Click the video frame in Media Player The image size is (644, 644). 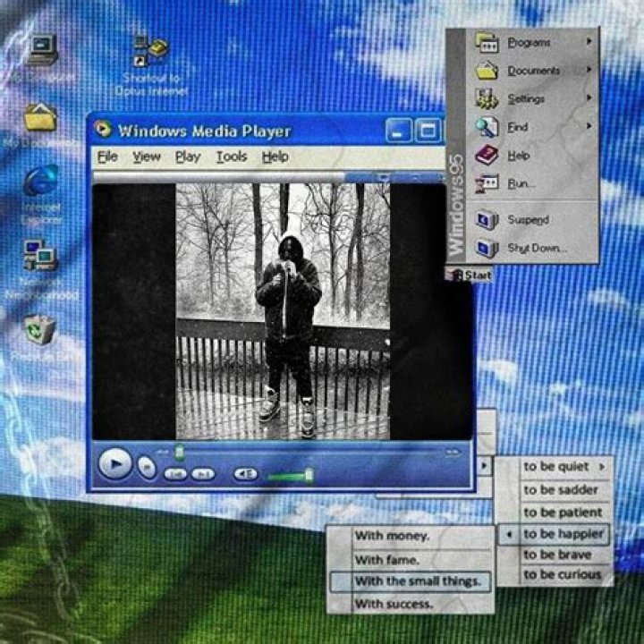click(283, 311)
